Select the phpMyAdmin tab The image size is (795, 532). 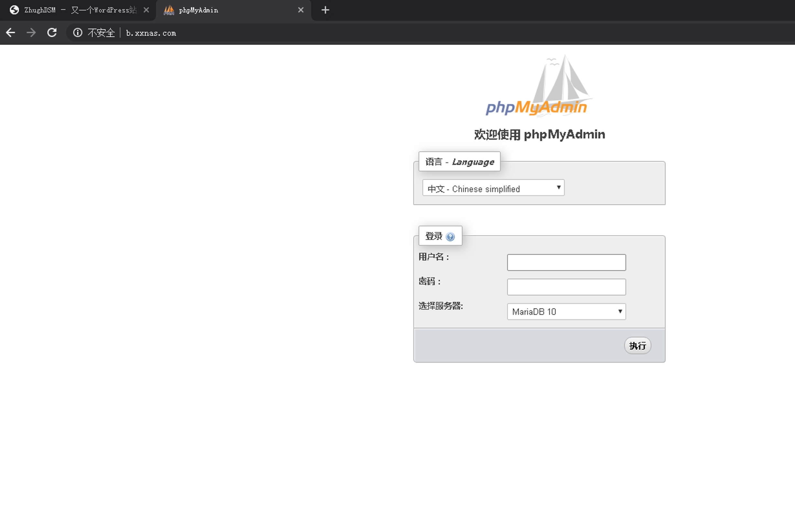[234, 10]
